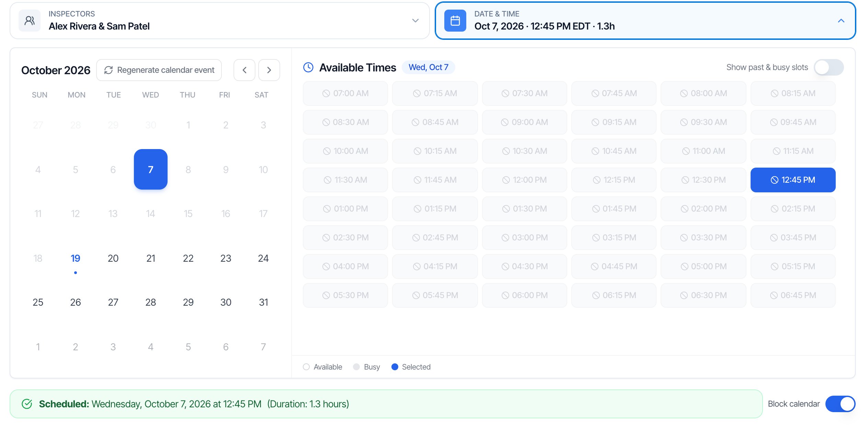Click the Alex Rivera & Sam Patel text
The width and height of the screenshot is (868, 430).
click(x=99, y=26)
